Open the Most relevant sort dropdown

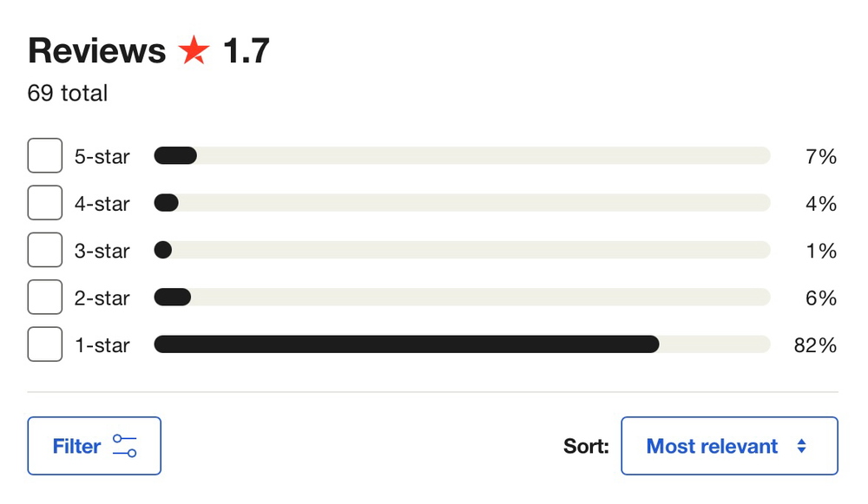click(x=729, y=446)
